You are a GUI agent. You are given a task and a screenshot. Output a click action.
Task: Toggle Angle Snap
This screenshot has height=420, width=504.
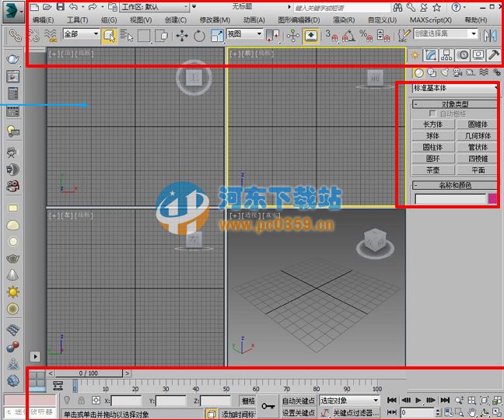coord(348,35)
